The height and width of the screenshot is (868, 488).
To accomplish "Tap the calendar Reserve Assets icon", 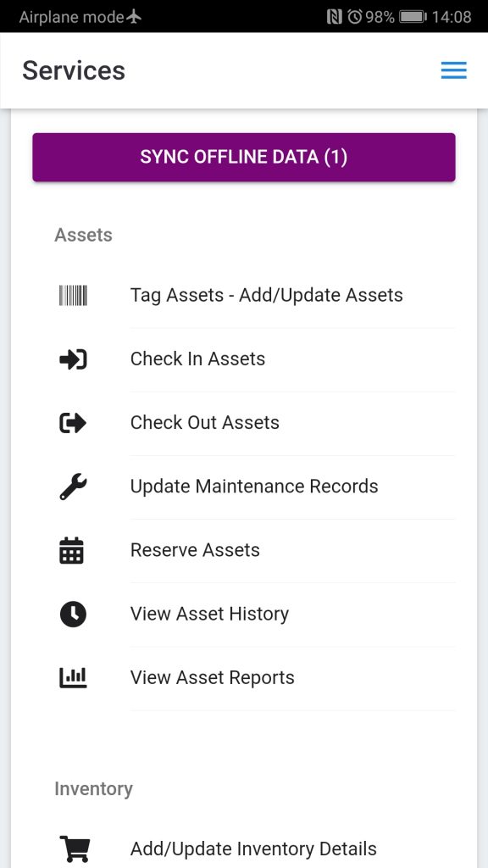I will [x=72, y=551].
